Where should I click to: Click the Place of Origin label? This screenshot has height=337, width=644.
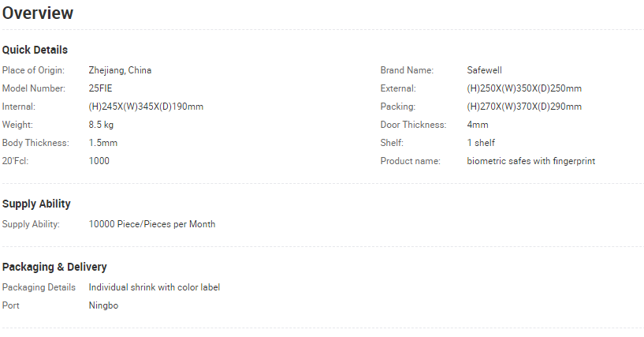(x=33, y=70)
